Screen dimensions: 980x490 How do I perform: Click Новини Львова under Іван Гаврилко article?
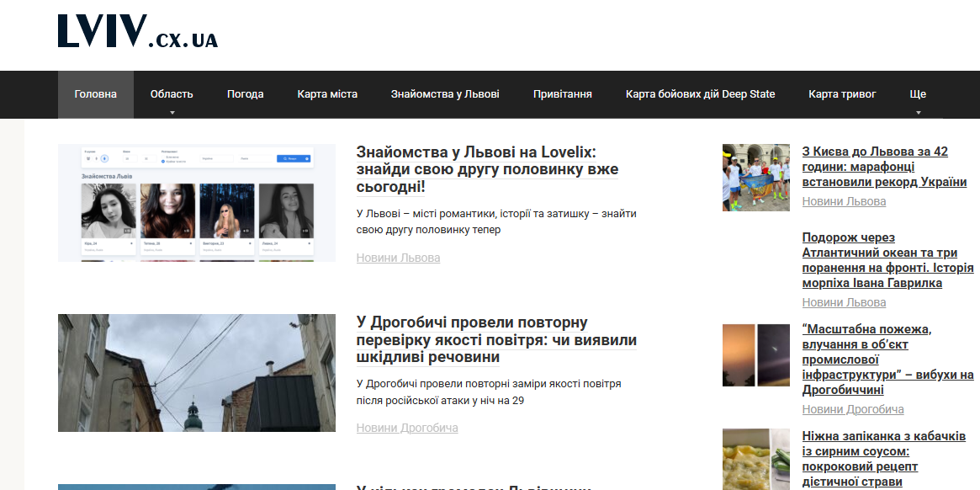[844, 303]
